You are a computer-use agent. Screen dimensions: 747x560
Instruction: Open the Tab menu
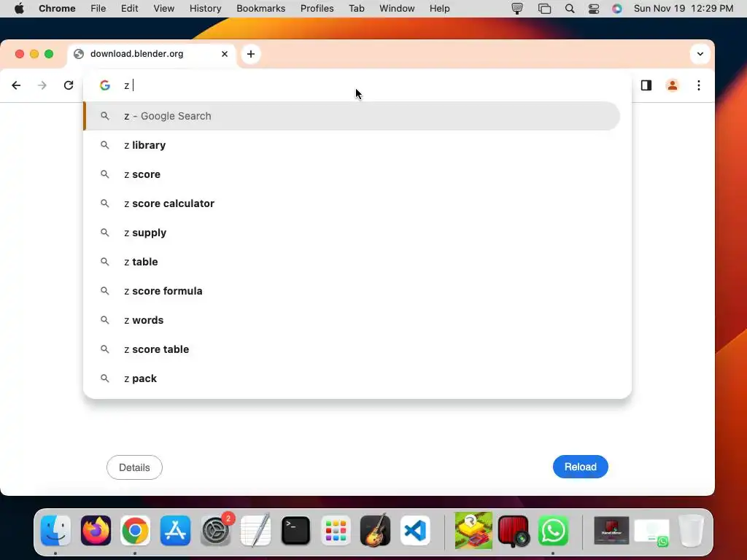(x=356, y=9)
